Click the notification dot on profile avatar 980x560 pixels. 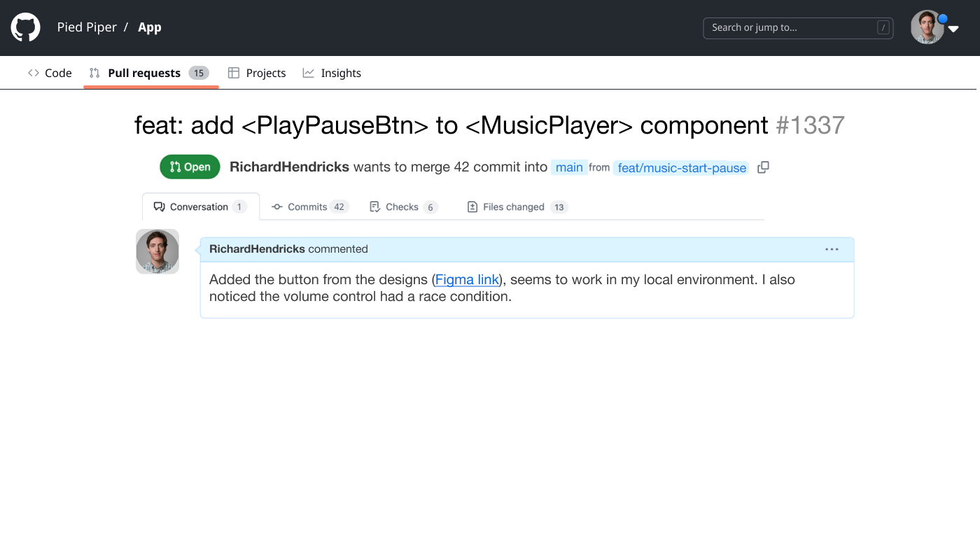(x=943, y=19)
